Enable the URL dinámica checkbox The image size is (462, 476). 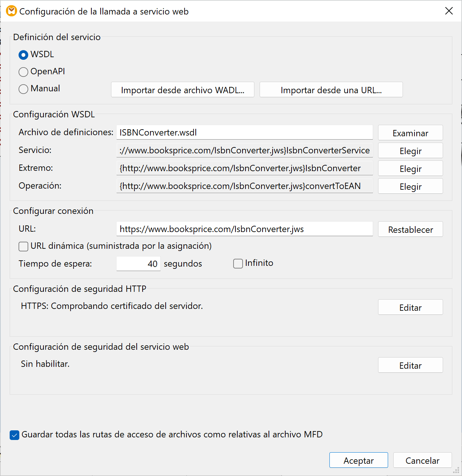23,247
